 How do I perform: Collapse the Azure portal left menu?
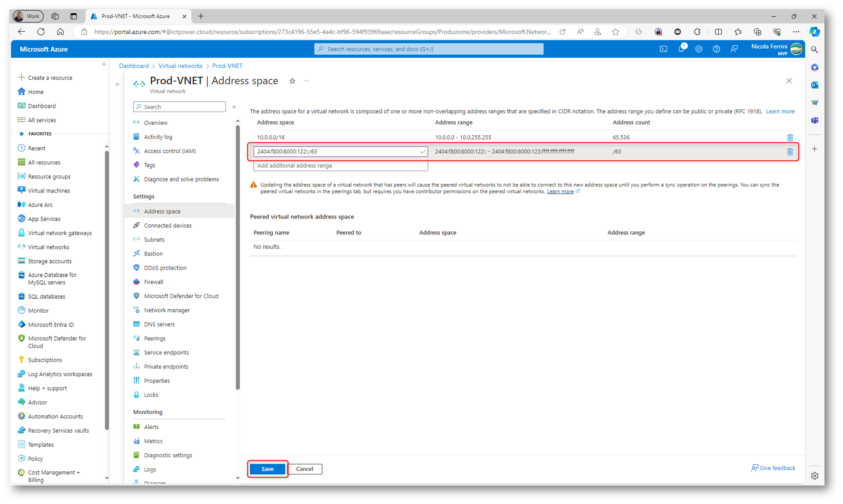pos(104,64)
